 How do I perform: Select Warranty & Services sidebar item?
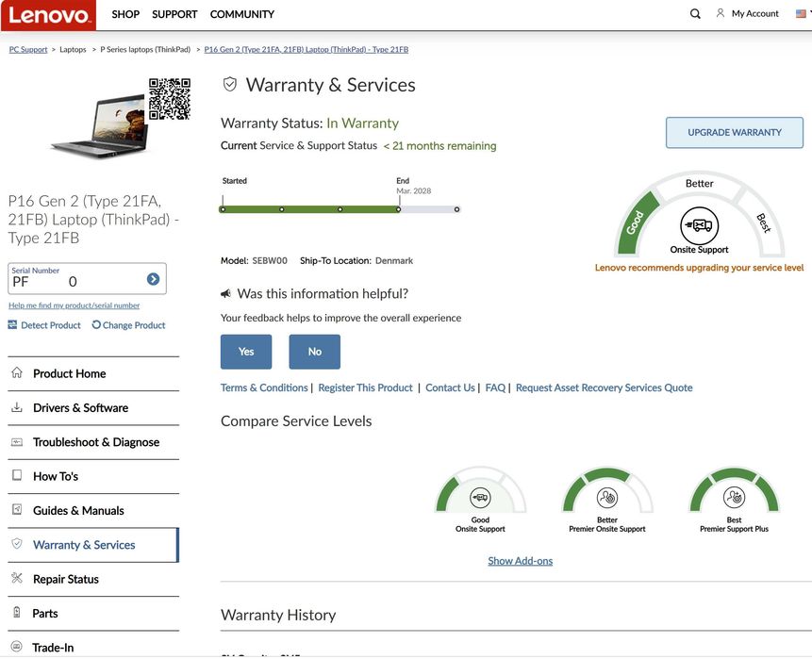click(93, 545)
